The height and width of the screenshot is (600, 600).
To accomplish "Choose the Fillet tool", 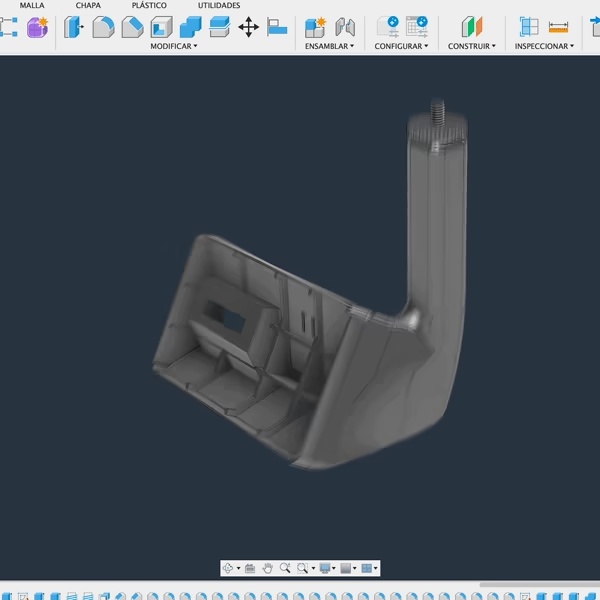I will point(103,27).
